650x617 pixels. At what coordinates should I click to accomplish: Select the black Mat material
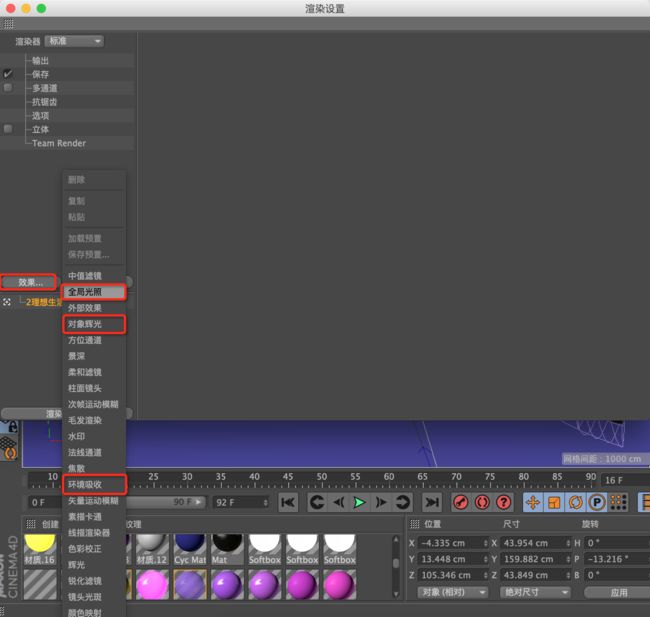[x=227, y=550]
